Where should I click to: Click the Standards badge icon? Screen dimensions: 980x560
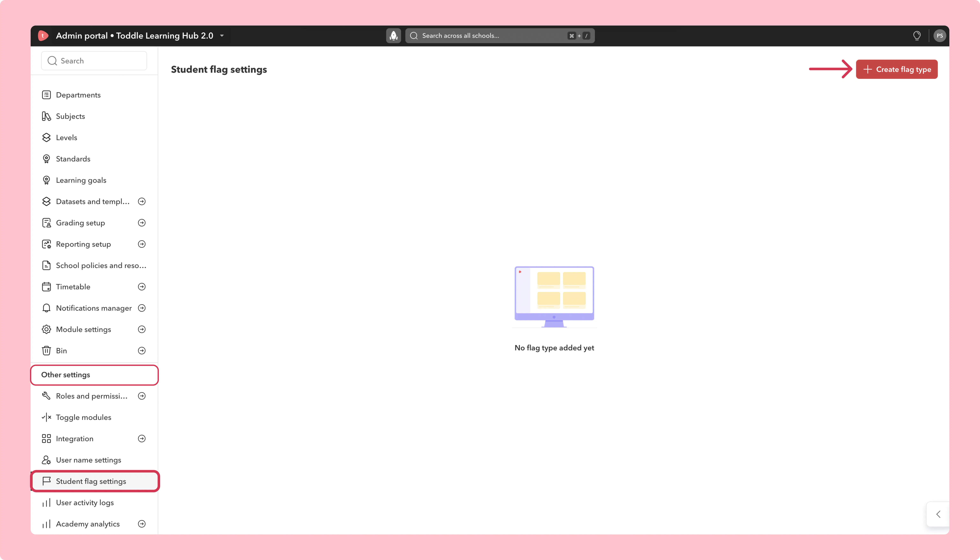(47, 159)
